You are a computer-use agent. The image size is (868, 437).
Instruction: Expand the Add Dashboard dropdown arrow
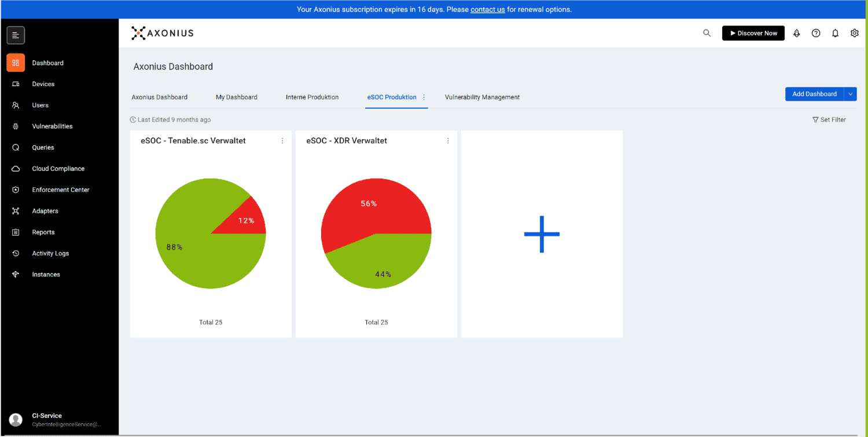click(x=850, y=94)
